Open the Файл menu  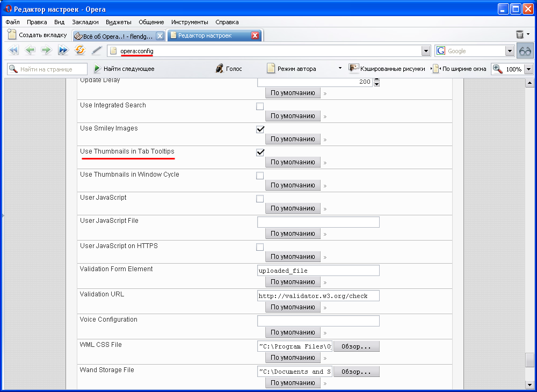(x=13, y=22)
